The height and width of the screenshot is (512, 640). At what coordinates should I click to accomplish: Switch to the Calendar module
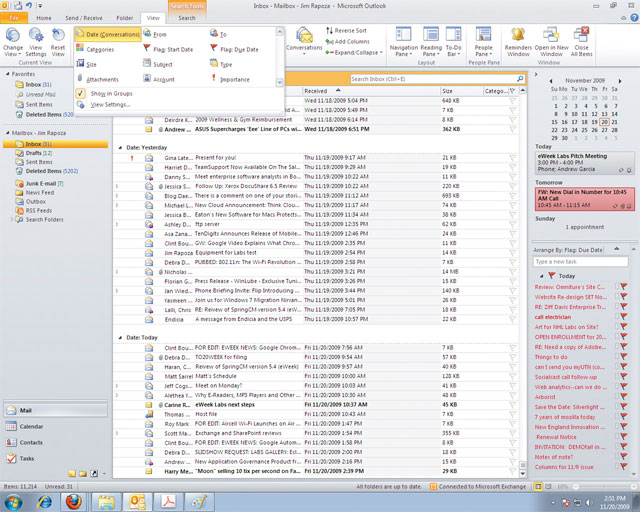tap(56, 426)
